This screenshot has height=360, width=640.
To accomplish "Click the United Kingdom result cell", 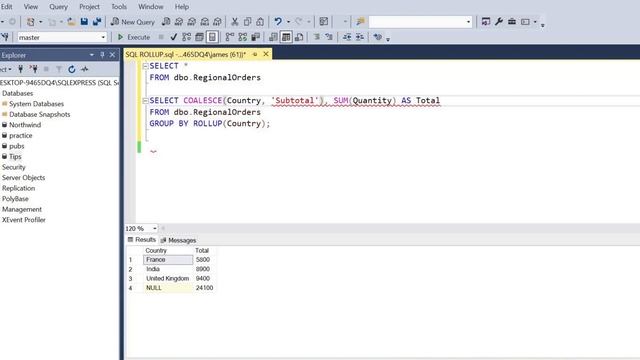I will click(168, 278).
